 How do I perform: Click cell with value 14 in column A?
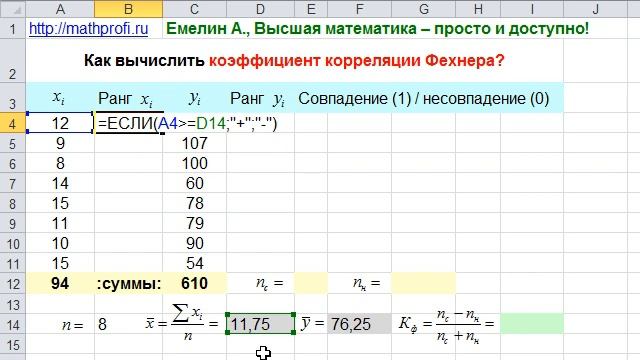(x=60, y=183)
